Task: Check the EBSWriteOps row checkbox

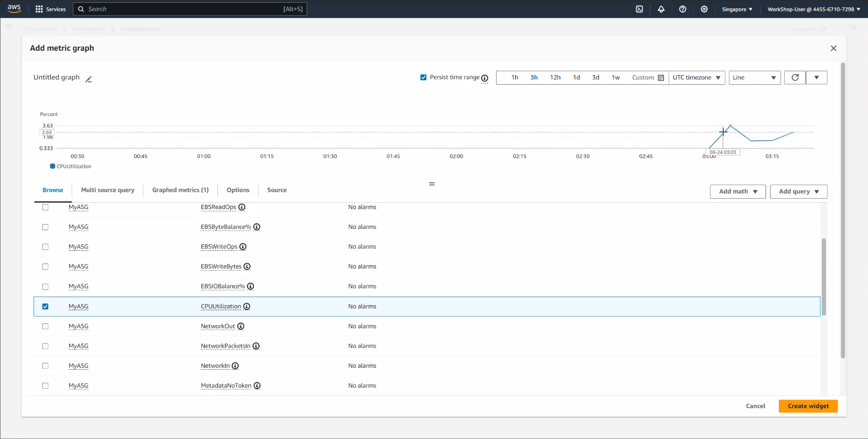Action: [x=45, y=247]
